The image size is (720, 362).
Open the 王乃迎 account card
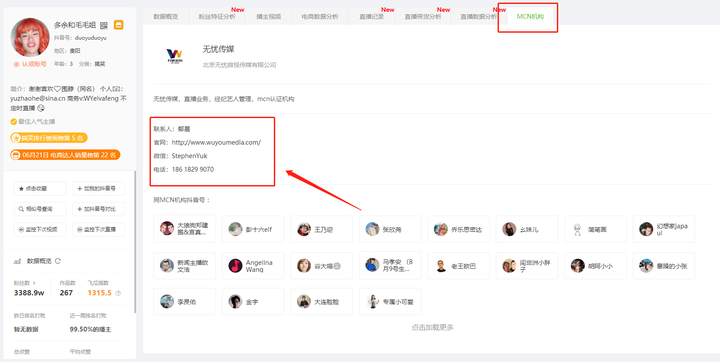pos(322,229)
